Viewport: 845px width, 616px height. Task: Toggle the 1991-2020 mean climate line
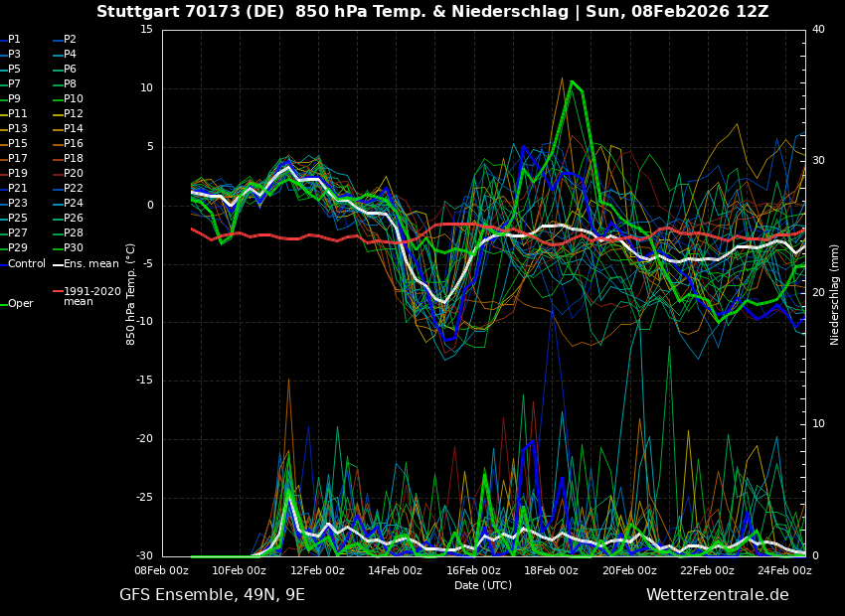57,292
